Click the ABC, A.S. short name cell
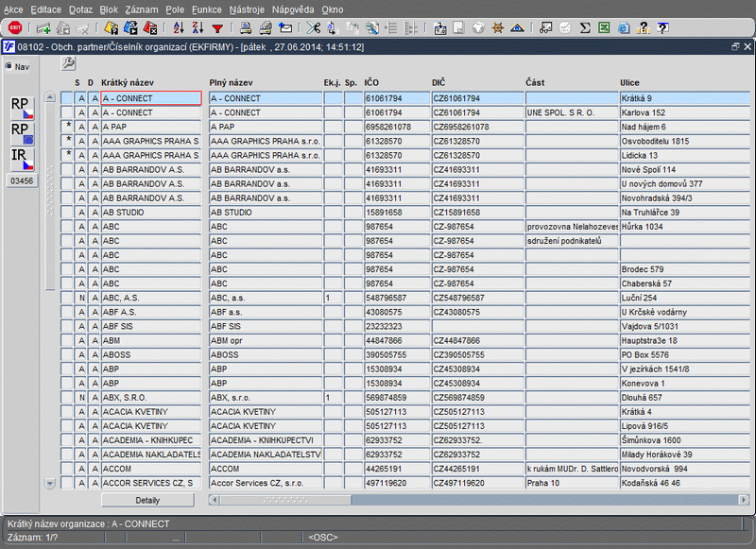The height and width of the screenshot is (549, 756). (x=151, y=298)
